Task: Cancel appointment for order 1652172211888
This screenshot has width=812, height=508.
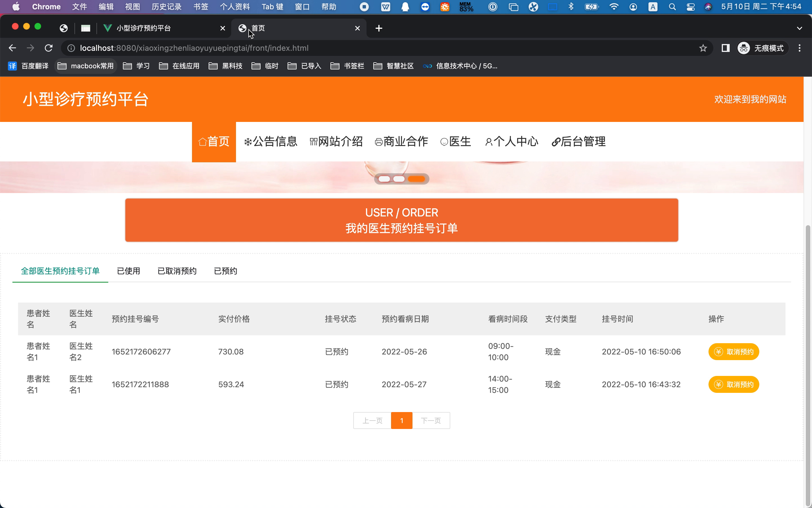Action: 734,384
